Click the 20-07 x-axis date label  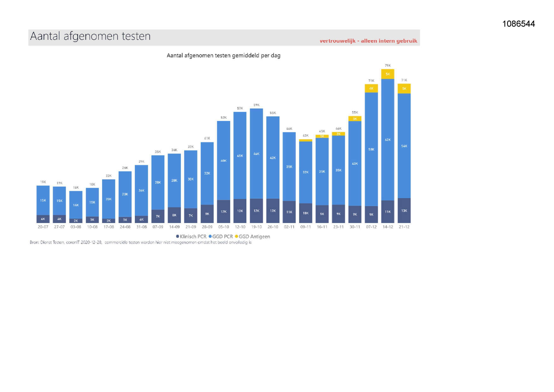pyautogui.click(x=43, y=227)
